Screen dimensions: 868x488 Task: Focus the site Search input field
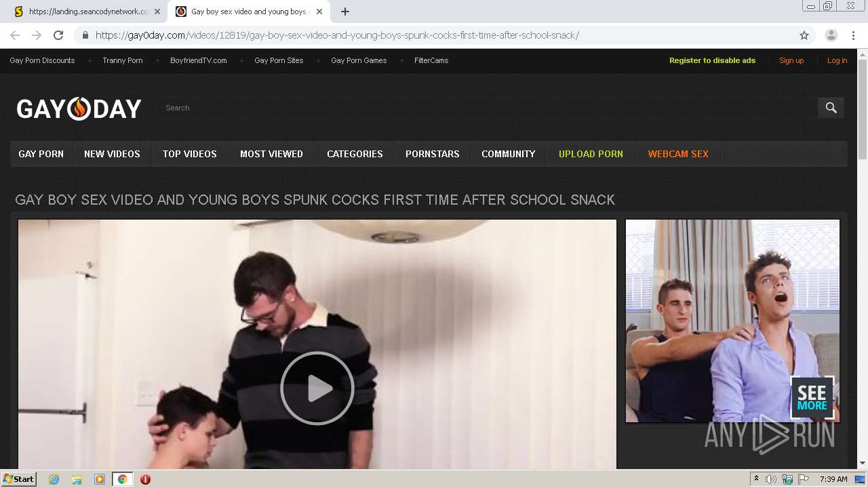pos(487,107)
